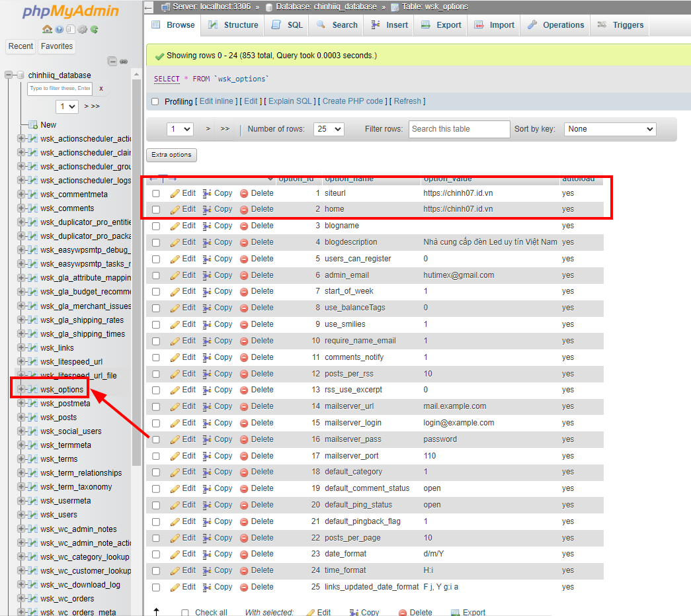Toggle the Profiling checkbox
This screenshot has height=616, width=691.
[155, 101]
